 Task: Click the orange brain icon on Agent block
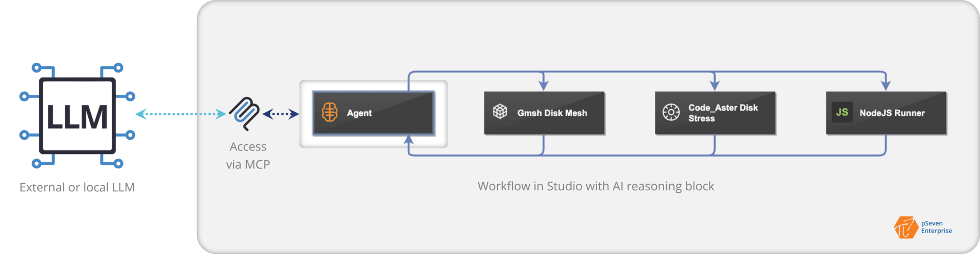[x=330, y=112]
